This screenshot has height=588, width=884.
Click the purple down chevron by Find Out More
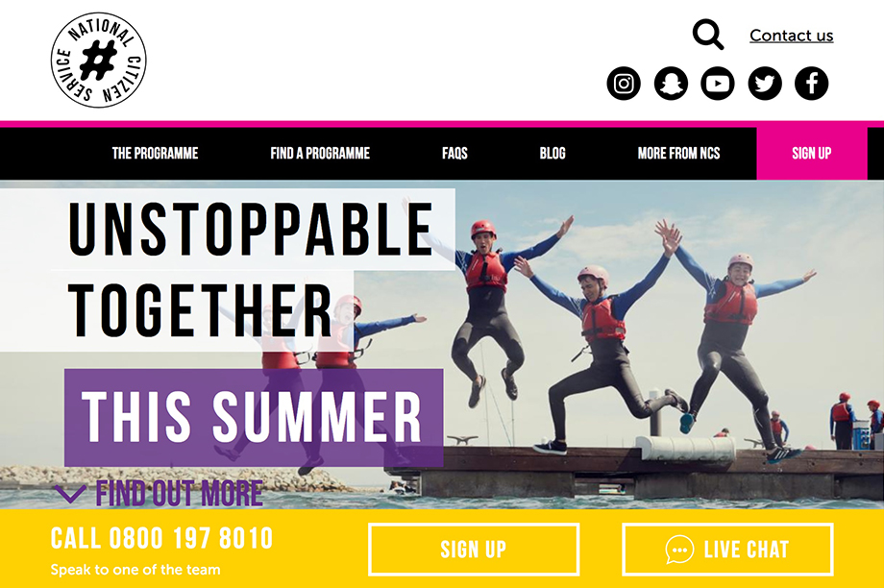(x=70, y=494)
